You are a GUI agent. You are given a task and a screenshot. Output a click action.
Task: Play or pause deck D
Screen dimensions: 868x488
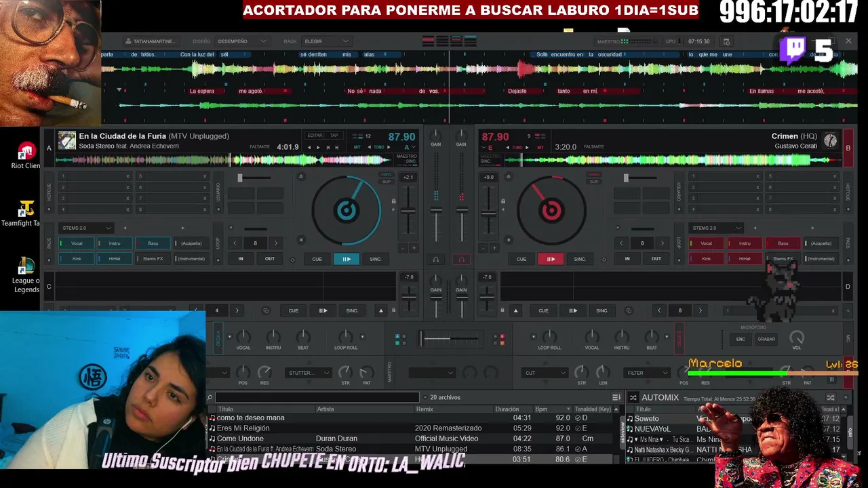click(x=573, y=310)
